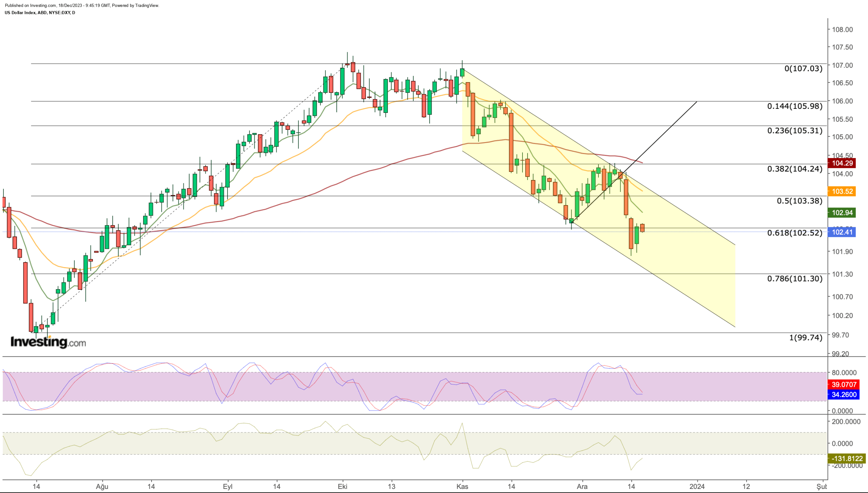Click the Ara month label on time axis
868x493 pixels.
[x=582, y=487]
